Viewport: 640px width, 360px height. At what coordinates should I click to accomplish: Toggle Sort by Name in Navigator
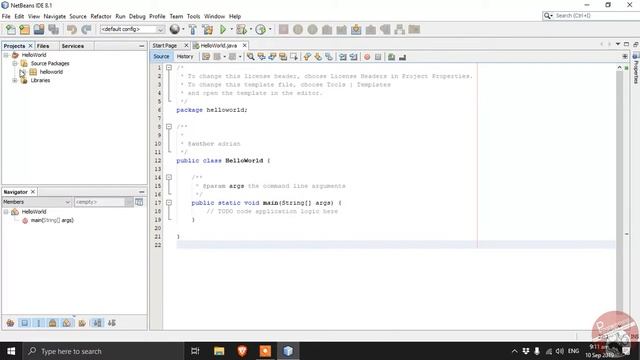click(x=98, y=323)
